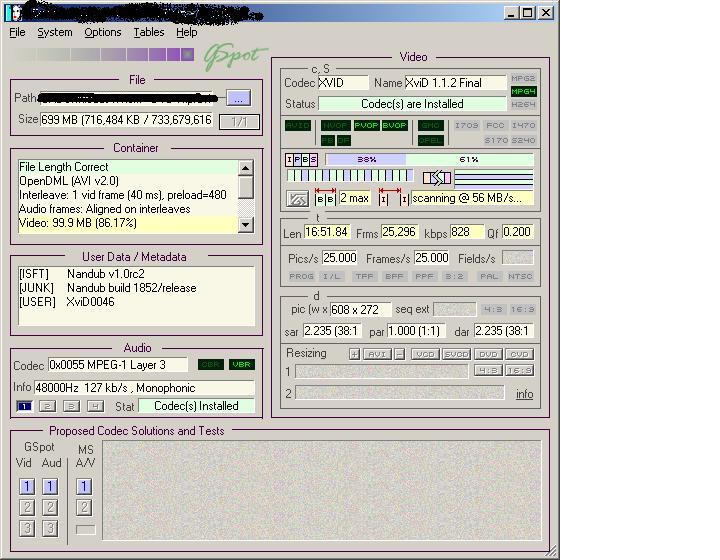The width and height of the screenshot is (720, 560).
Task: Click the P/B frame percentage bar
Action: pyautogui.click(x=429, y=160)
